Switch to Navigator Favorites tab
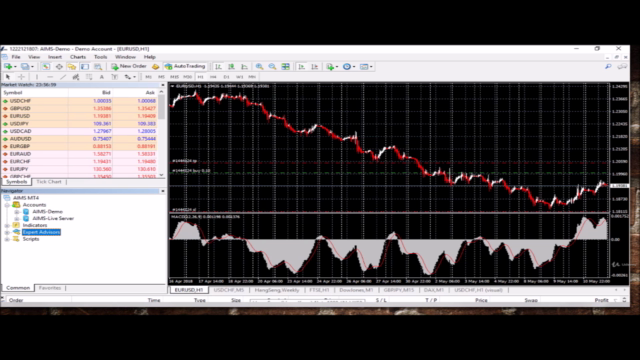640x360 pixels. pyautogui.click(x=50, y=288)
